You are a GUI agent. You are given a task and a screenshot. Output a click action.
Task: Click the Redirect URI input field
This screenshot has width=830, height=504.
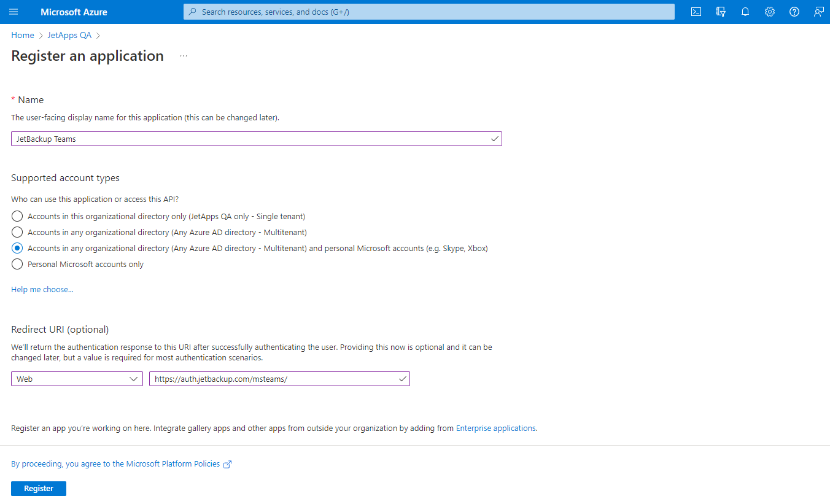click(x=279, y=379)
